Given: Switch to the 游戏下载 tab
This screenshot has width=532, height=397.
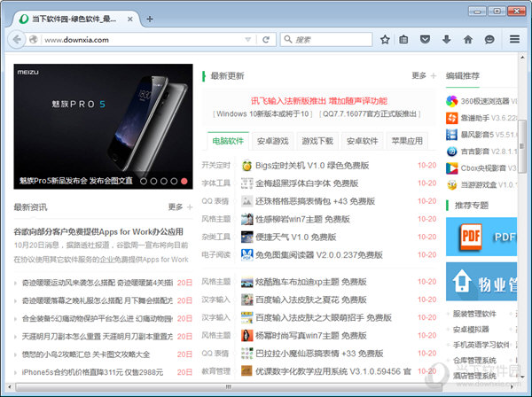Looking at the screenshot, I should pos(317,141).
